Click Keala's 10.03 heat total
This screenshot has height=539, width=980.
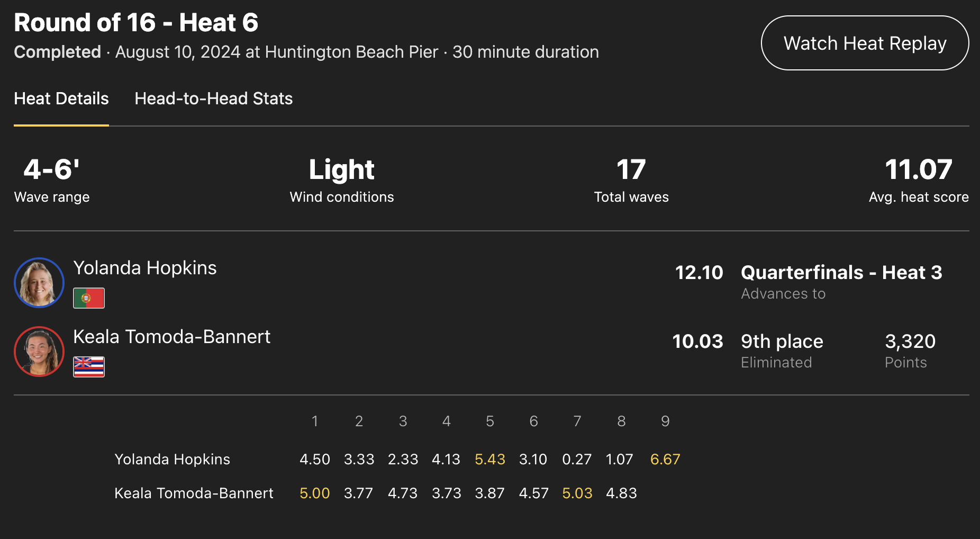(x=697, y=342)
